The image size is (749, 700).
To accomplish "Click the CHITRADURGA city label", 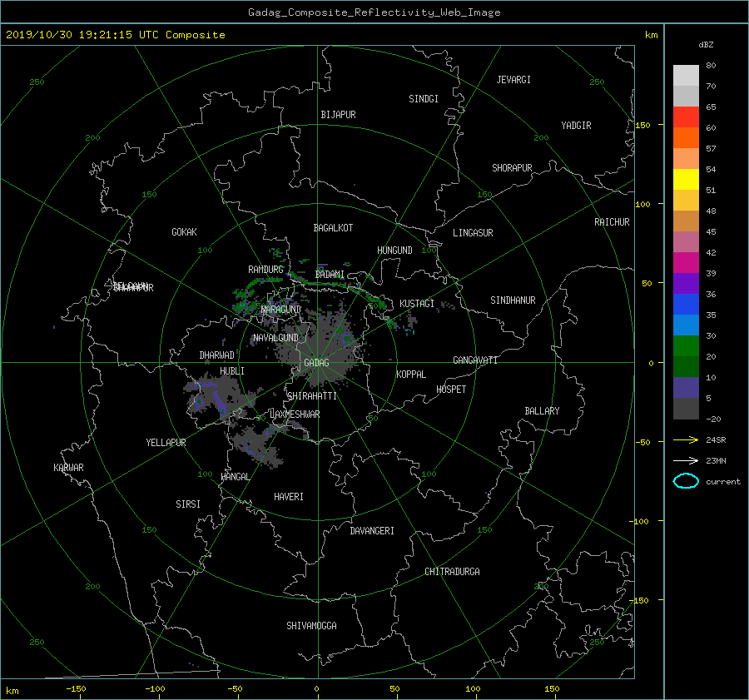I will point(453,572).
